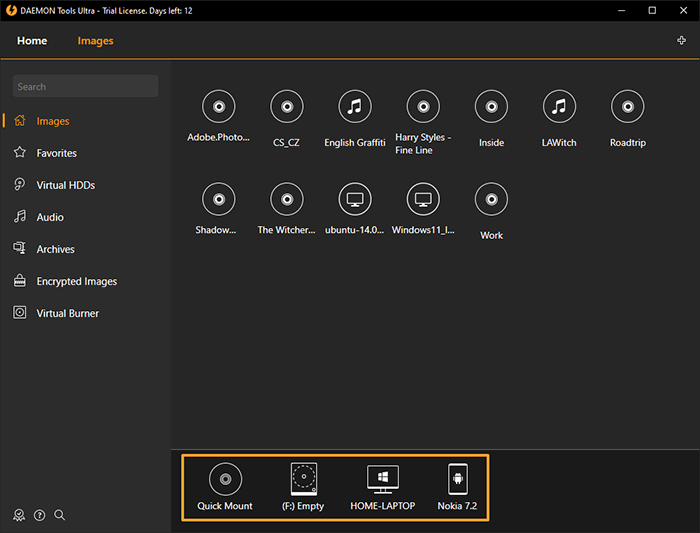Viewport: 700px width, 533px height.
Task: Open help question mark icon
Action: point(39,515)
